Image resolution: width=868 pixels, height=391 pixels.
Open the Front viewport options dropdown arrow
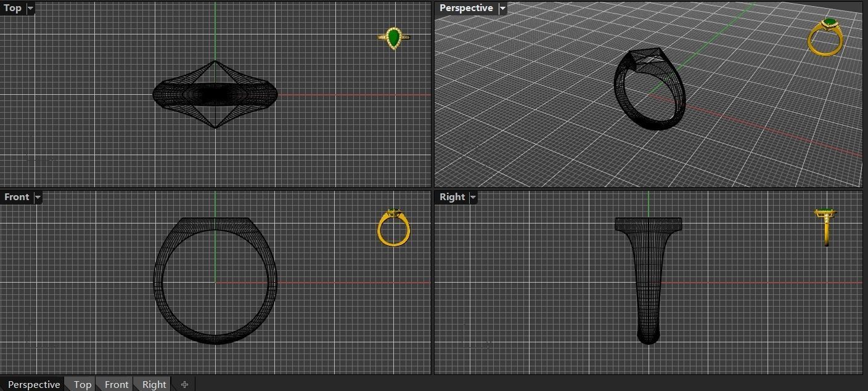[x=38, y=197]
